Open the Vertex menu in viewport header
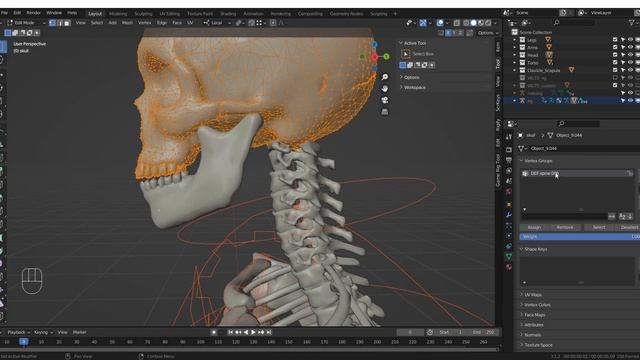 [144, 23]
